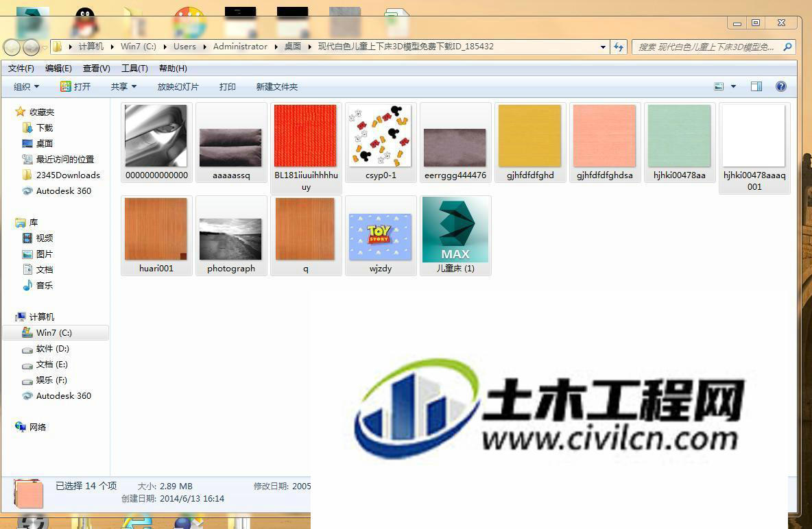
Task: Click 放映幻灯片 slideshow button
Action: [178, 86]
